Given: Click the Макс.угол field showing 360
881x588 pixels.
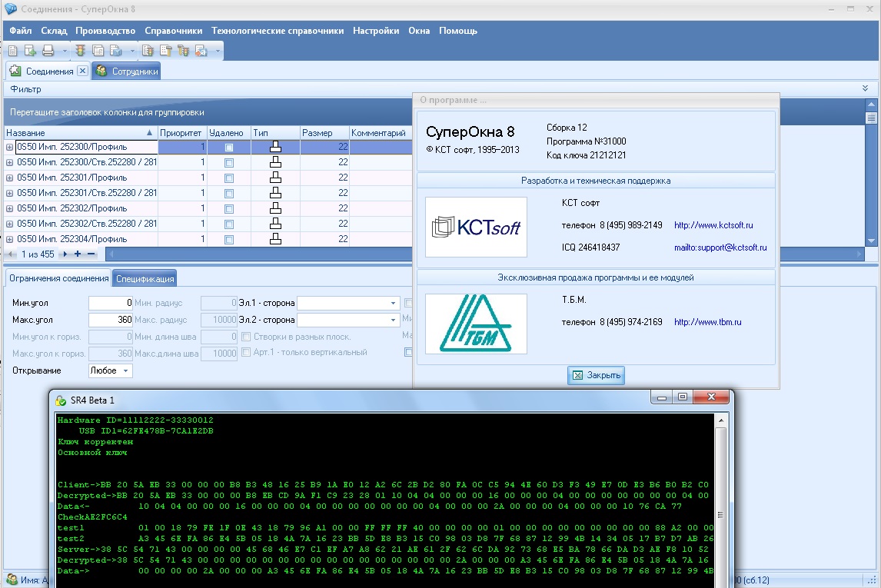Looking at the screenshot, I should [x=111, y=320].
